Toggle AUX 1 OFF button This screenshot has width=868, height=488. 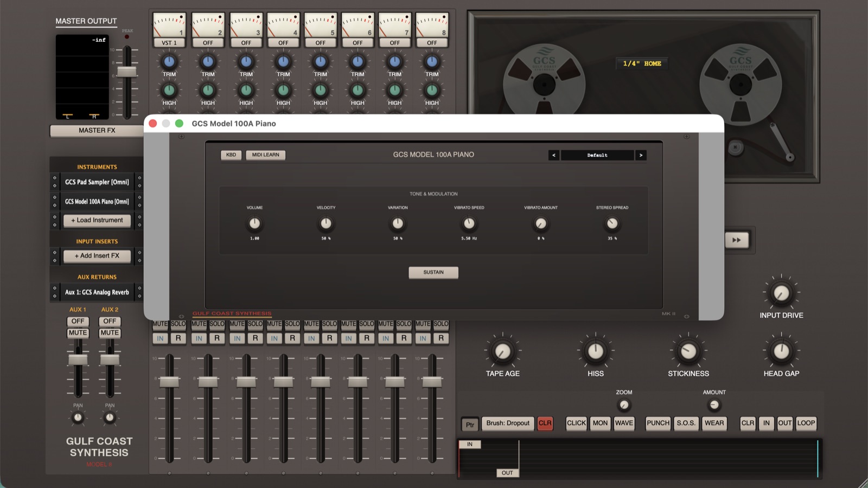tap(78, 321)
